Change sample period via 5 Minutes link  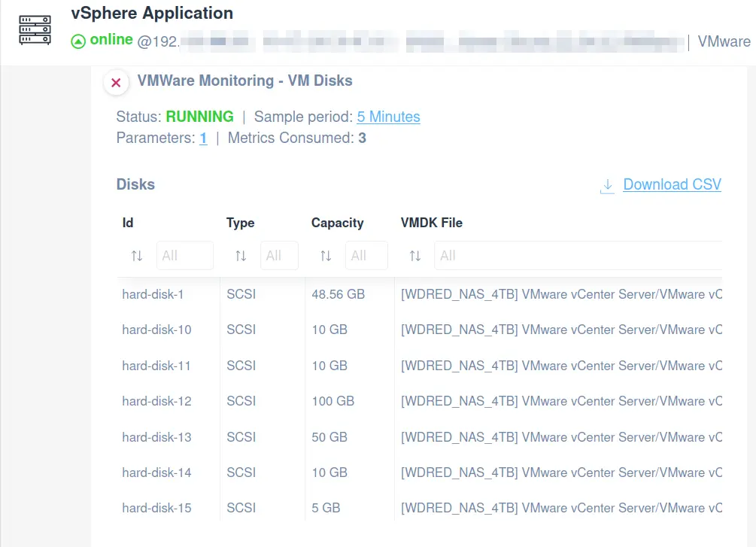tap(388, 117)
